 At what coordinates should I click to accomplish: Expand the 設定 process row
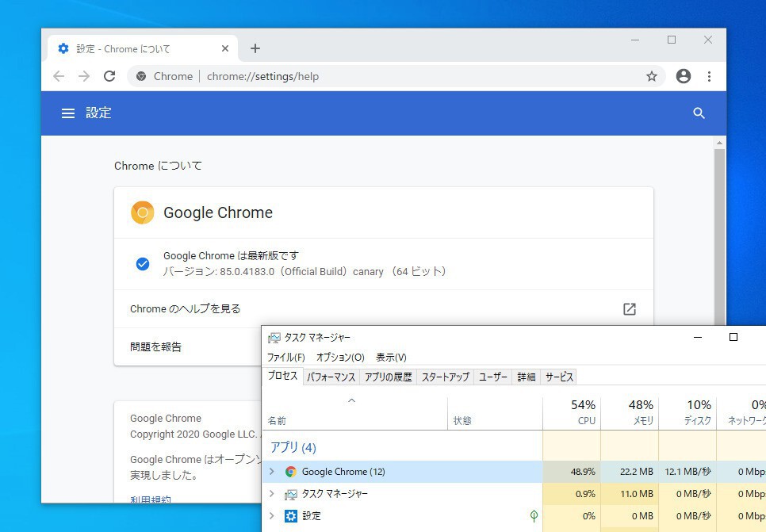coord(272,515)
